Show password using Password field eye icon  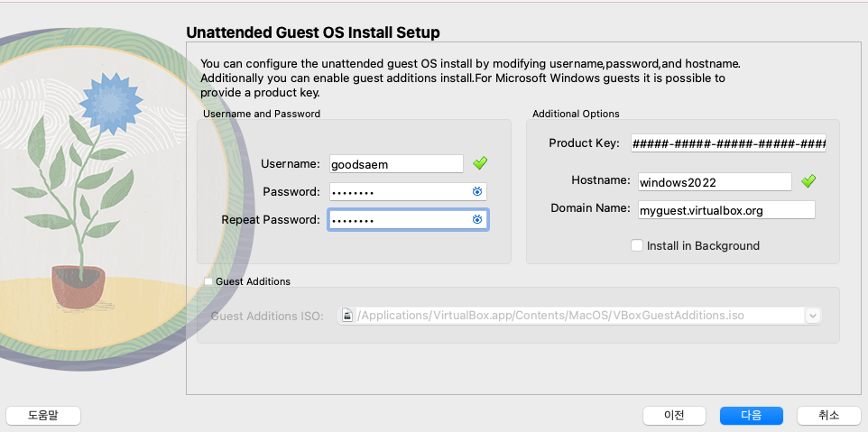point(477,191)
